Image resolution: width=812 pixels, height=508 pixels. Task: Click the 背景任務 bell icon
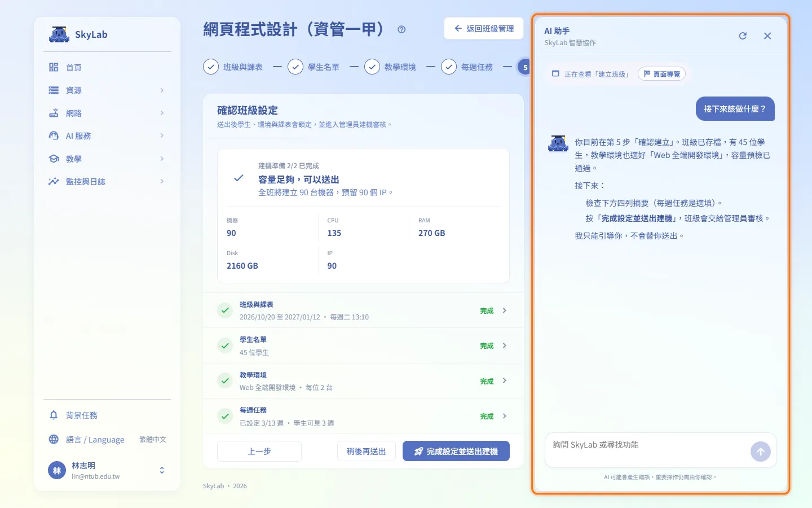54,415
